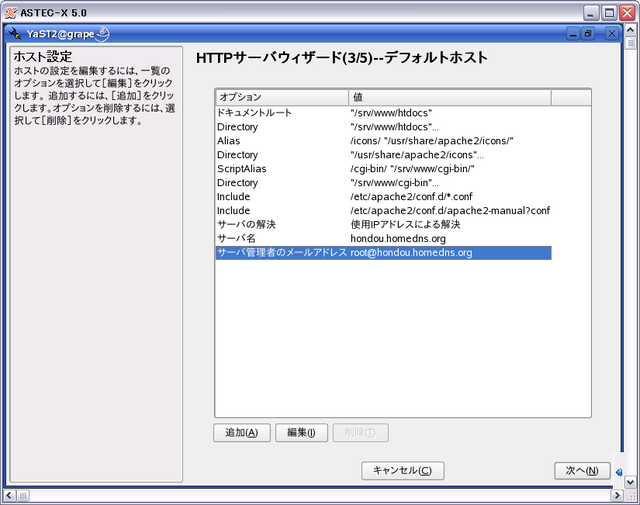Click value root@hondou.homedns.org
Image resolution: width=640 pixels, height=505 pixels.
point(411,253)
